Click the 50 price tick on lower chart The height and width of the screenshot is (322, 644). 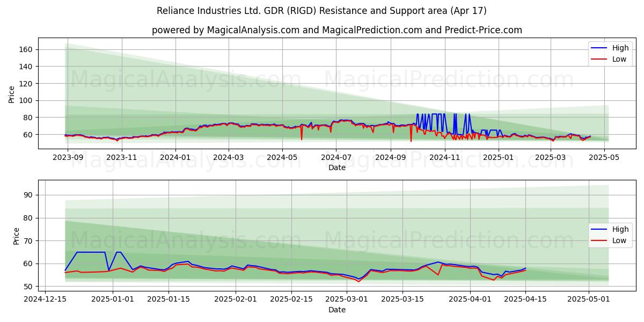(28, 287)
